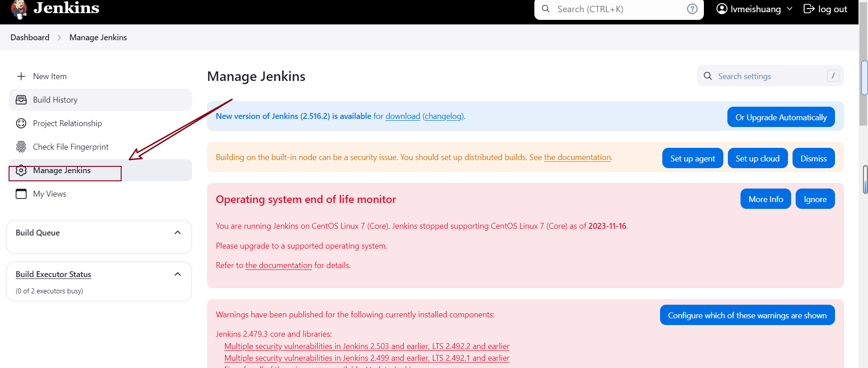Click the lvmeishuang username

pyautogui.click(x=756, y=9)
